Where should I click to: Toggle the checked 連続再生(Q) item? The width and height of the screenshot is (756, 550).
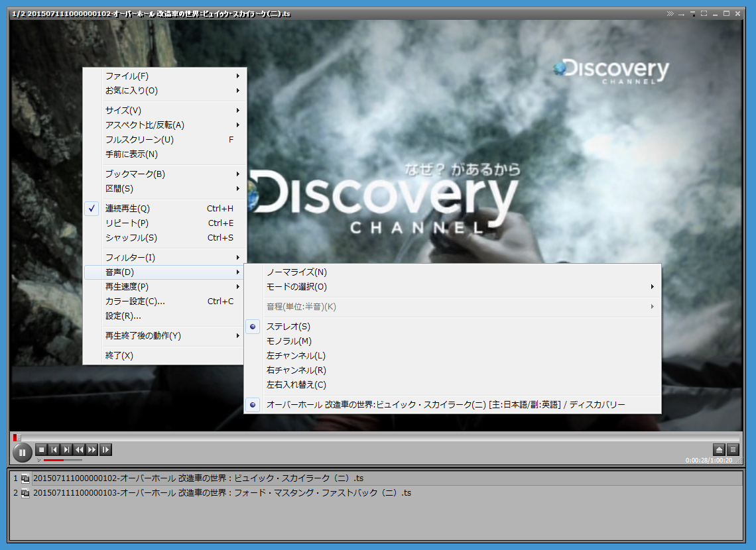[127, 209]
